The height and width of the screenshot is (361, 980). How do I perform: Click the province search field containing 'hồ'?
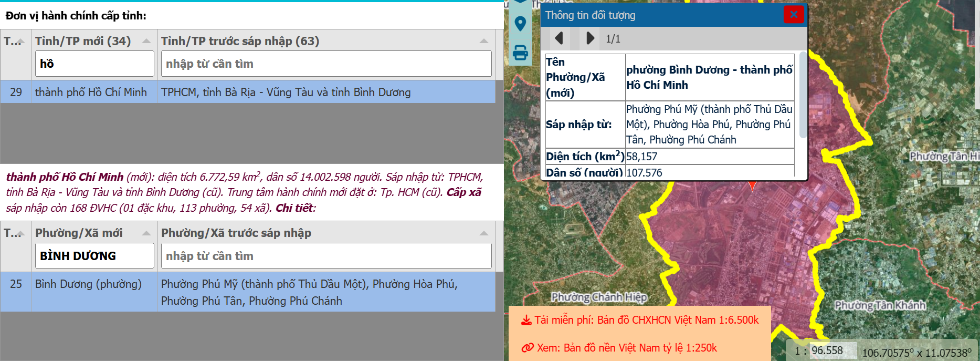click(94, 64)
